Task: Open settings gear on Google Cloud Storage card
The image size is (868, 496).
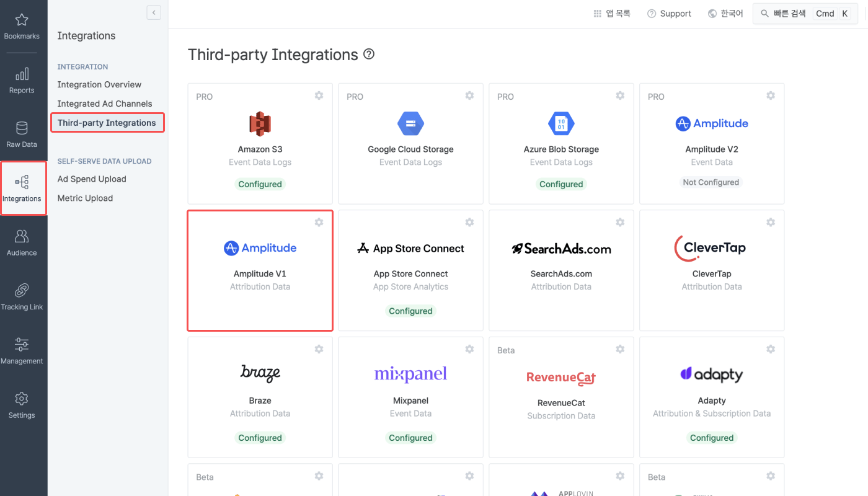Action: (x=469, y=95)
